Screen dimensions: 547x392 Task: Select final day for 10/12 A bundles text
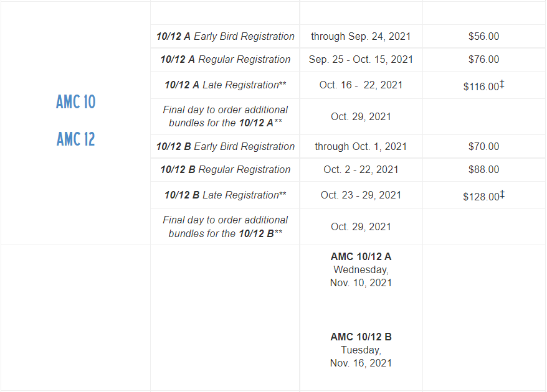[226, 116]
